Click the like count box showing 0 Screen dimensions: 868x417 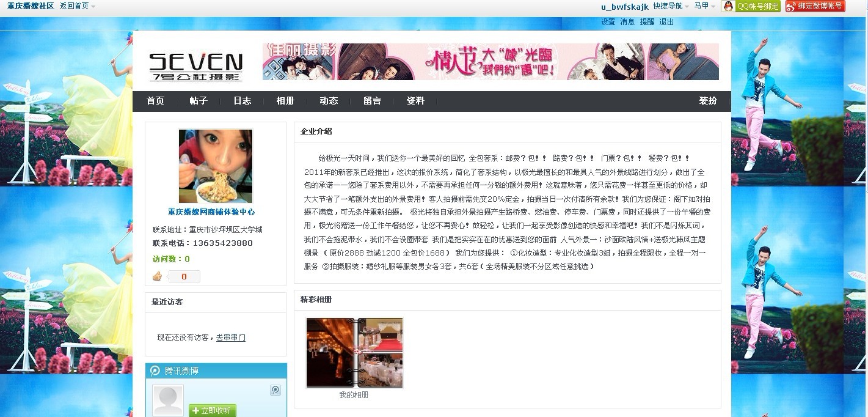[x=184, y=277]
